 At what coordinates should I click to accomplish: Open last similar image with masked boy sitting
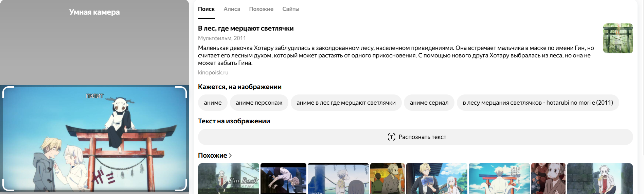pyautogui.click(x=600, y=178)
